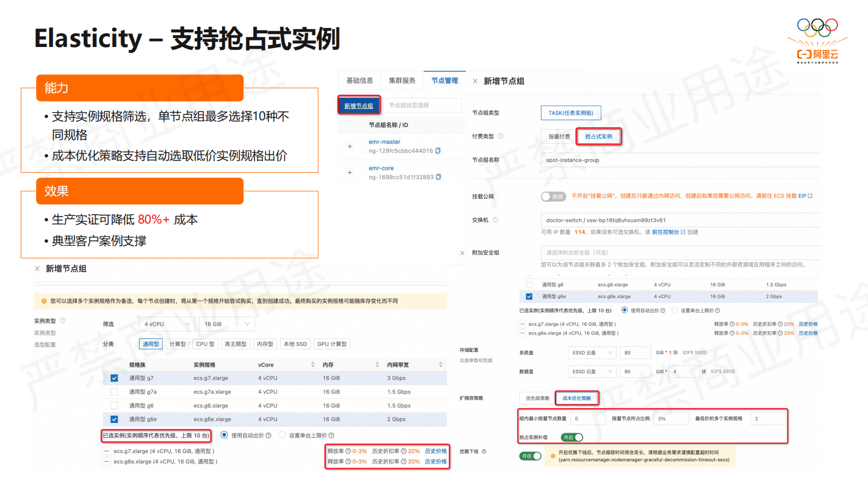Toggle the 挂载公网 switch showing 关闭

tap(554, 196)
